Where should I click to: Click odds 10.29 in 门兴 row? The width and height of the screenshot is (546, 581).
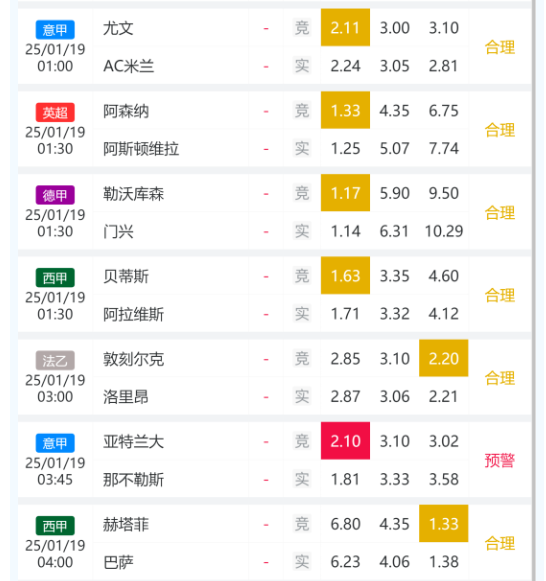(444, 231)
